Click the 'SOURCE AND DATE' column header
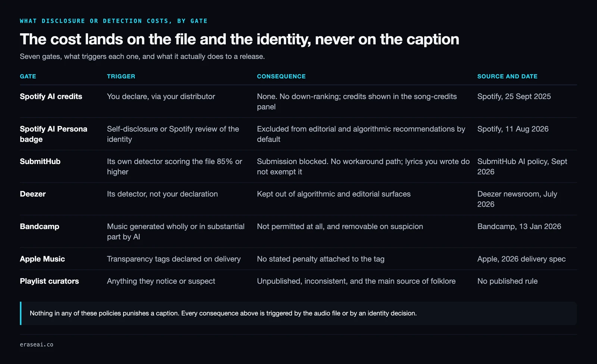 coord(507,76)
